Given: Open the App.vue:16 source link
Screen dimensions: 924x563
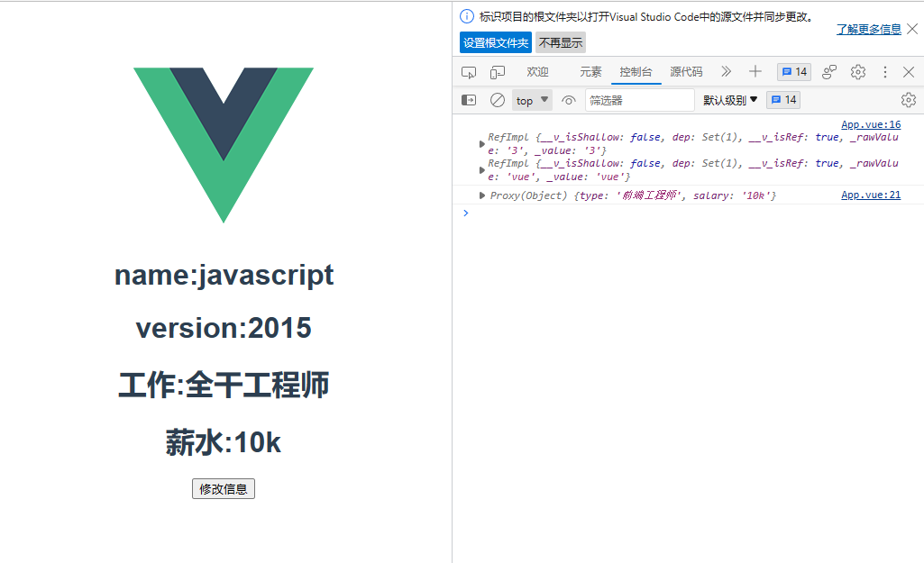Looking at the screenshot, I should tap(871, 124).
